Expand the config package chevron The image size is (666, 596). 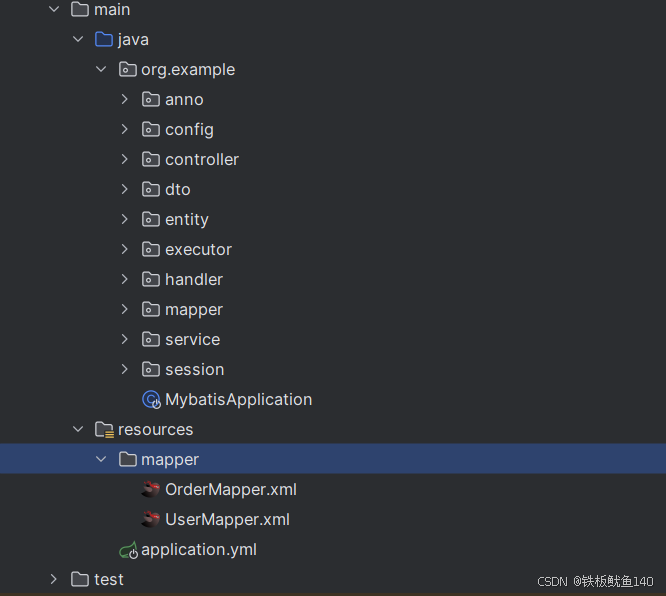pyautogui.click(x=124, y=129)
